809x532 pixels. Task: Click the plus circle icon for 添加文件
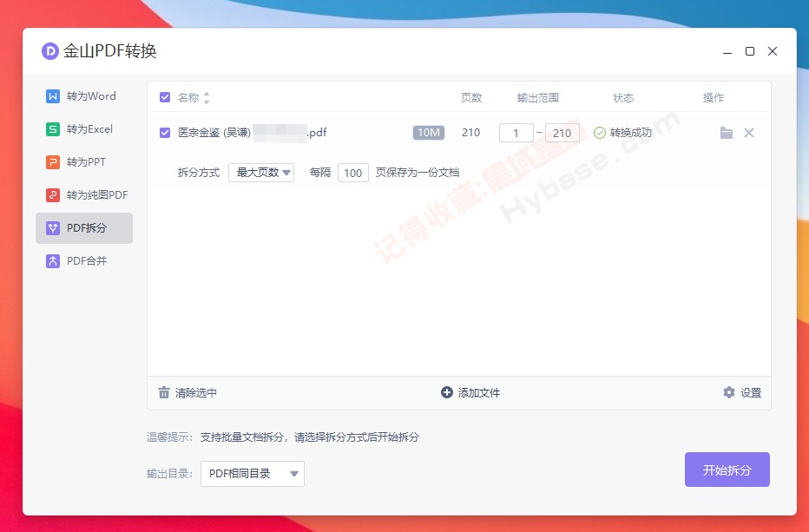447,392
